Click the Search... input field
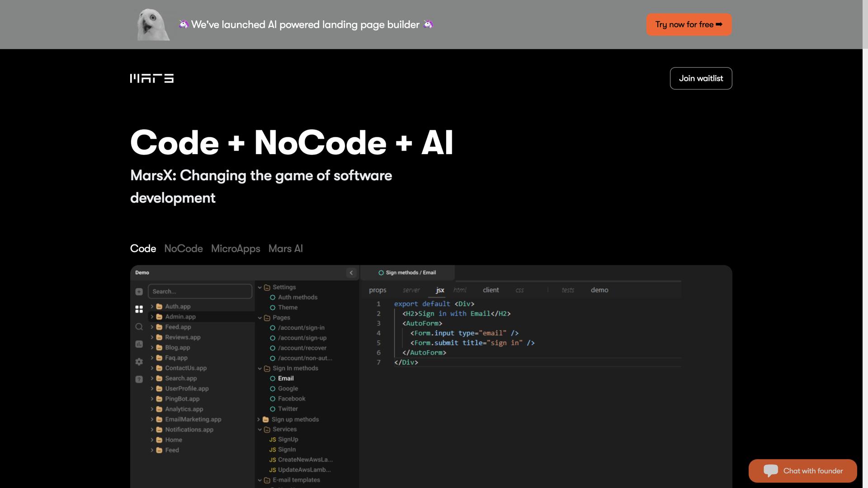Screen dimensions: 868x488 click(200, 291)
